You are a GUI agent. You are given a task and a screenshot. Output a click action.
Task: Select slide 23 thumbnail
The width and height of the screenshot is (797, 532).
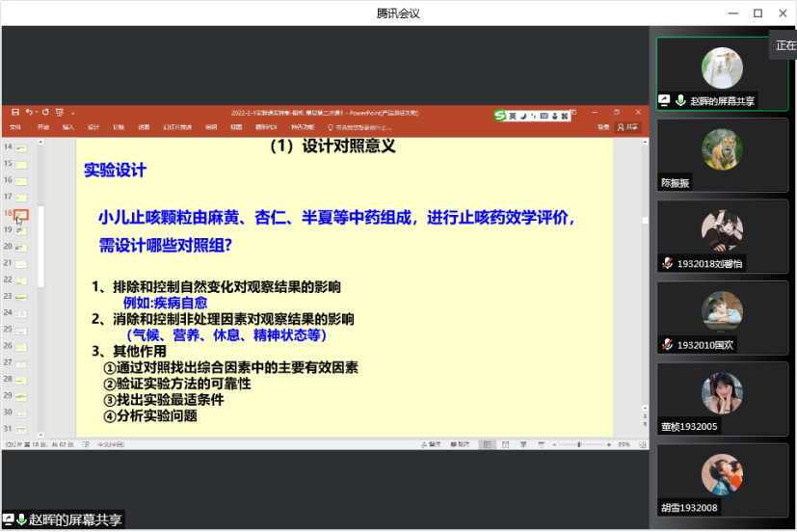[21, 297]
